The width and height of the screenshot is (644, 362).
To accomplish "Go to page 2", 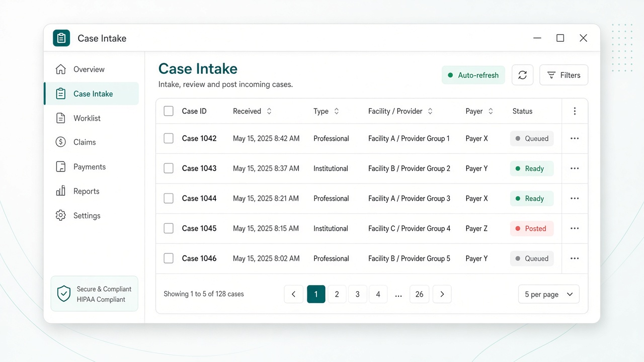I will click(x=337, y=294).
